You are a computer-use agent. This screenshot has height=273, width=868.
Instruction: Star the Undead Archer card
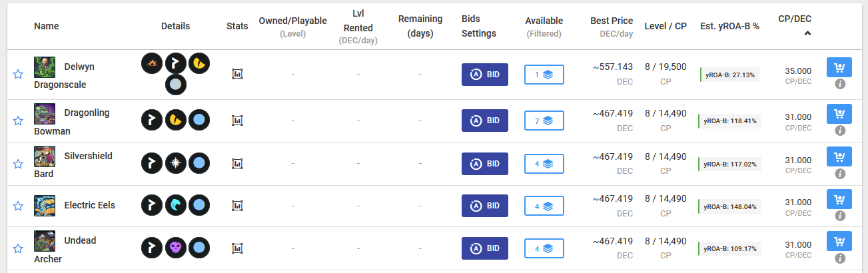(18, 248)
